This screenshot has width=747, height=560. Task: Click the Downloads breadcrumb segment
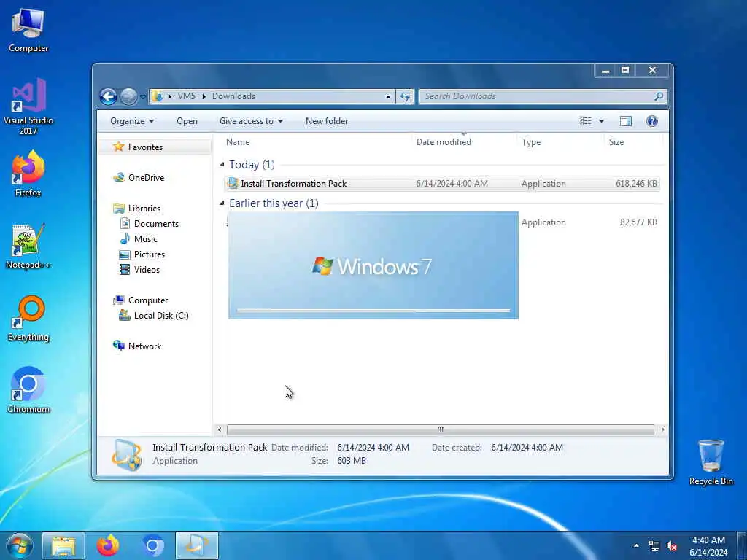233,96
